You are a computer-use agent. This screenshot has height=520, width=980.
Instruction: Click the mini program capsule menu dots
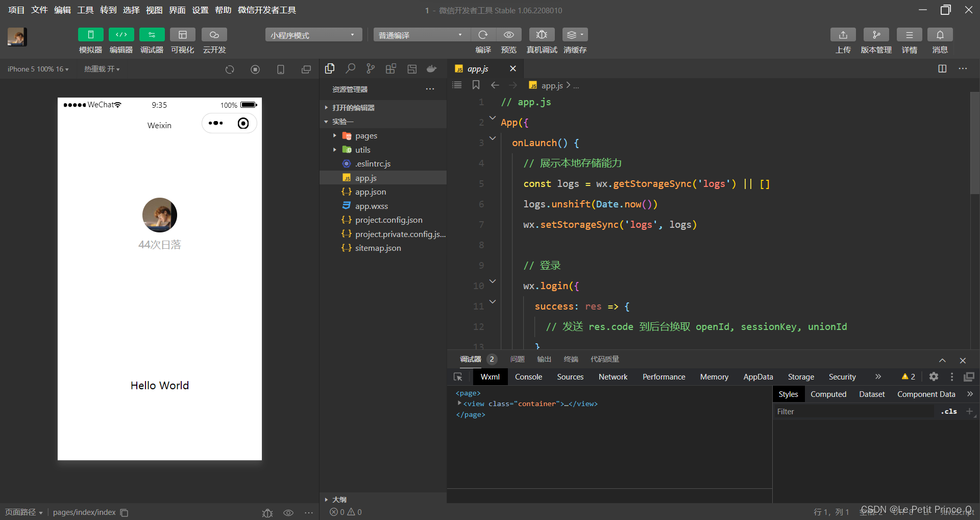click(216, 123)
